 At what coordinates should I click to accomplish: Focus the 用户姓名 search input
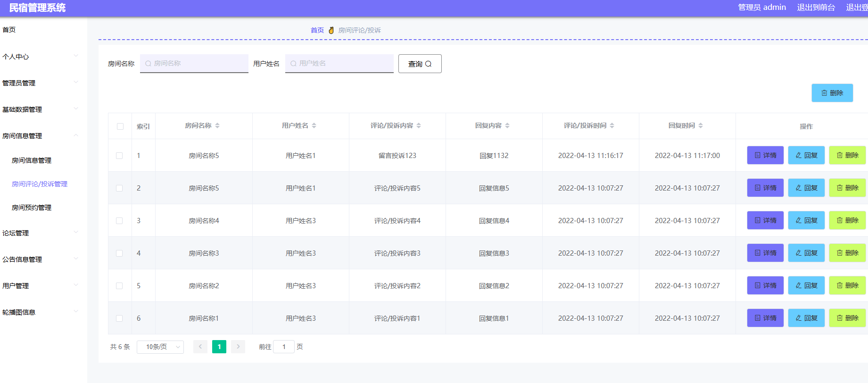point(339,63)
